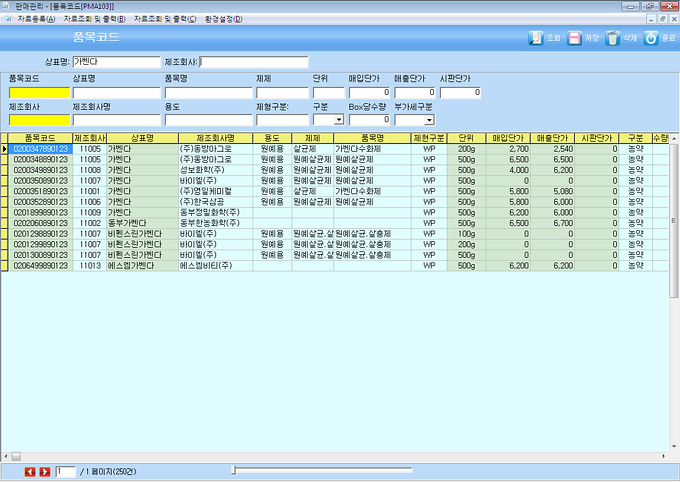Open the 부가세구분 dropdown
This screenshot has width=680, height=482.
pos(429,120)
